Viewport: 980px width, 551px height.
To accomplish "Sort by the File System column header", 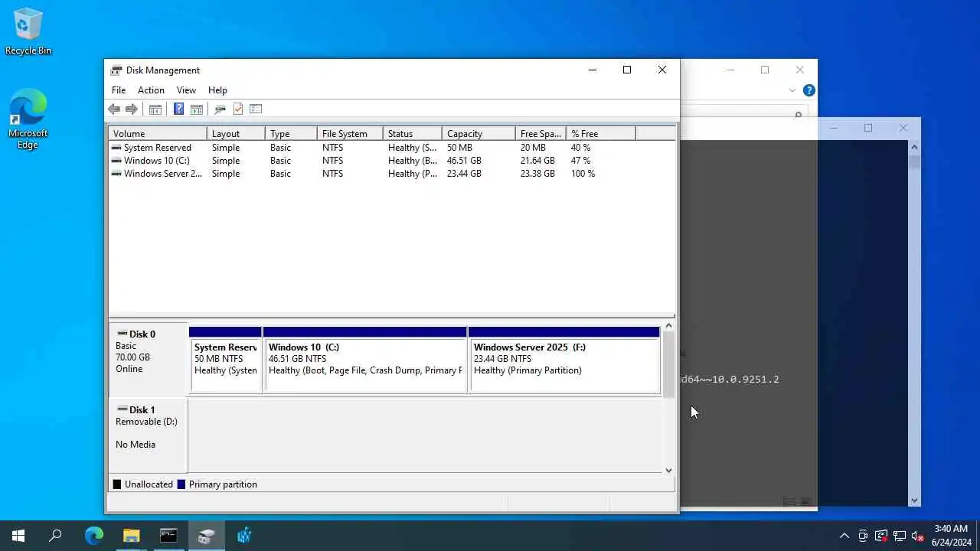I will click(x=350, y=134).
